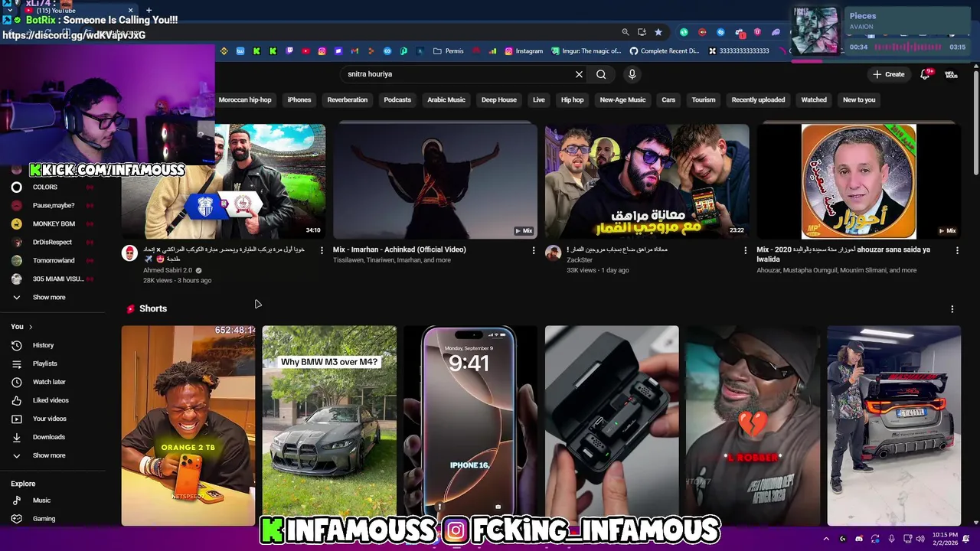The width and height of the screenshot is (980, 551).
Task: Select the Hip hop filter chip
Action: [572, 99]
